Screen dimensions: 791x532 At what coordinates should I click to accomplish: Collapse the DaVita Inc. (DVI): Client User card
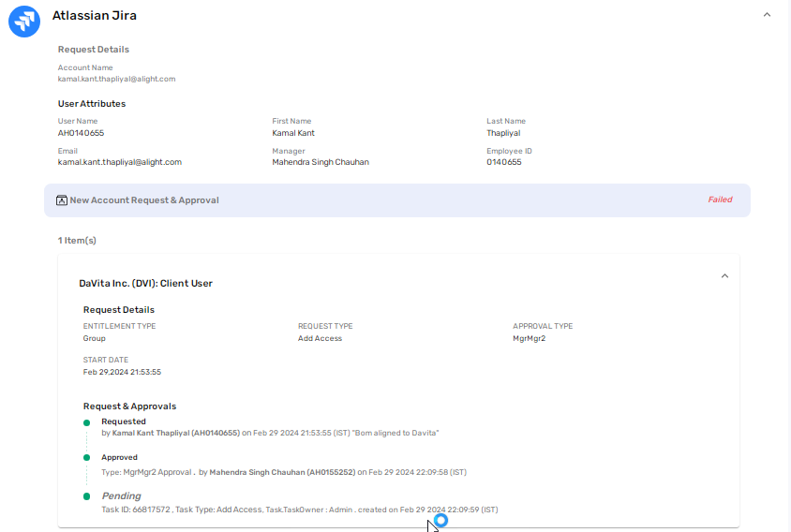coord(724,275)
